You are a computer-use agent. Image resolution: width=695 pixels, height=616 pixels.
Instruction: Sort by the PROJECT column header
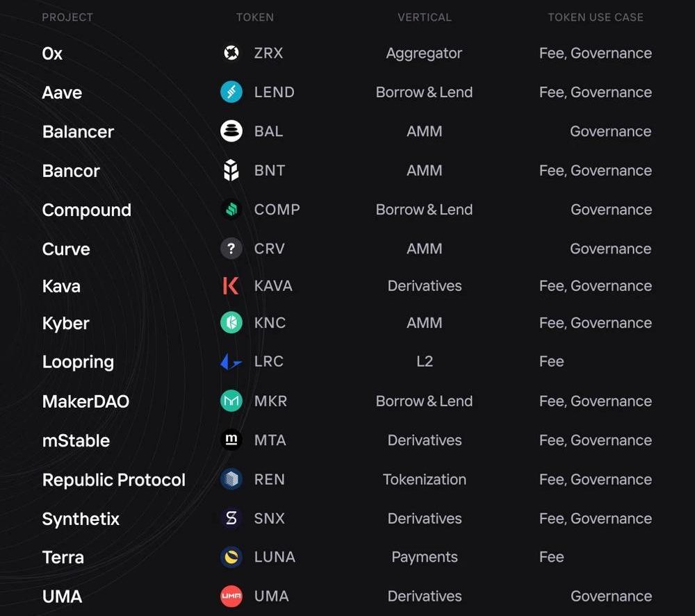67,17
